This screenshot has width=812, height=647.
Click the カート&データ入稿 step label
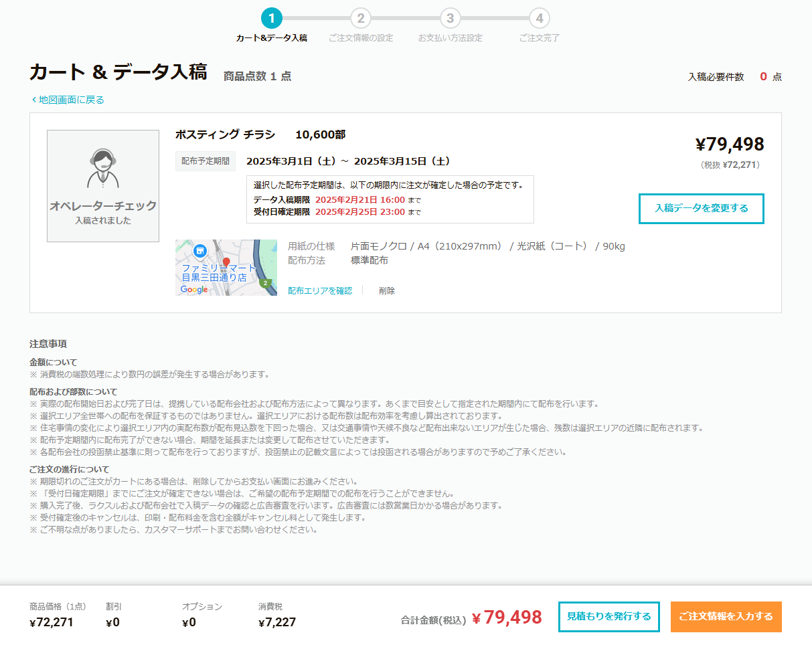(271, 38)
